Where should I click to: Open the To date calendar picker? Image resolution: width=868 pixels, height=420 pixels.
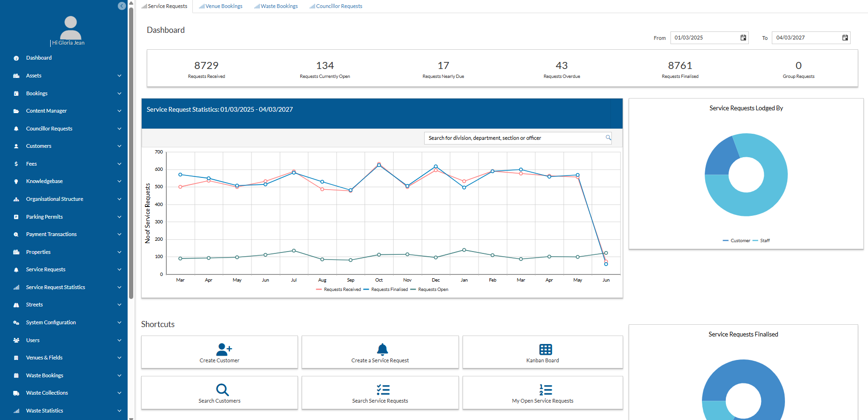(x=845, y=38)
